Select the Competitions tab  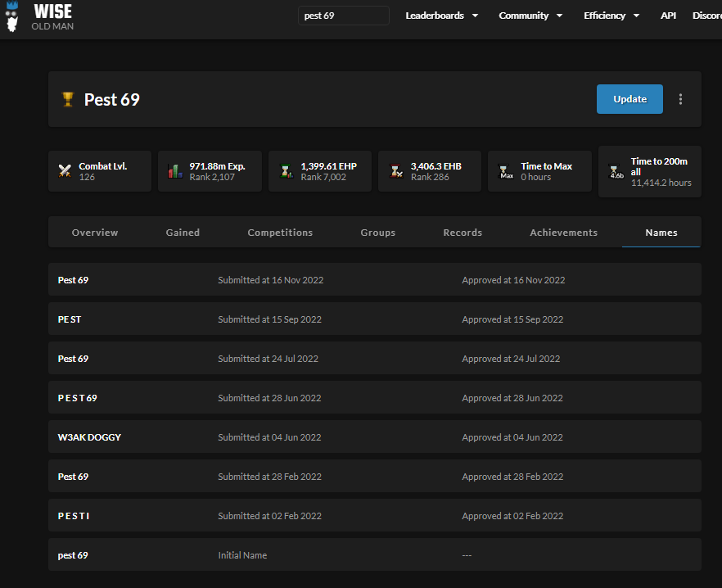280,233
